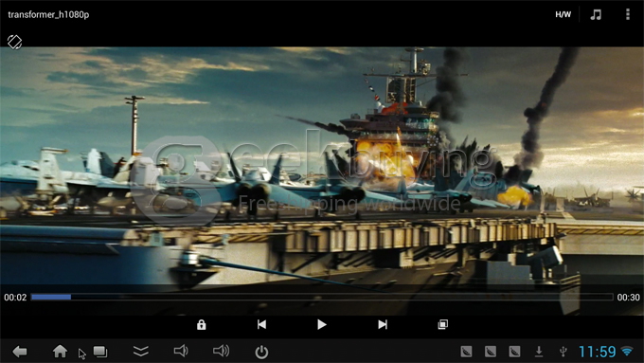Play the video
The height and width of the screenshot is (363, 644).
[x=322, y=325]
